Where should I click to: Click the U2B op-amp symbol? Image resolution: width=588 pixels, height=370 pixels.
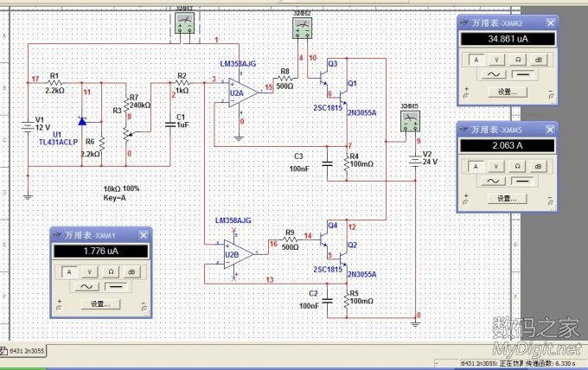tap(239, 253)
